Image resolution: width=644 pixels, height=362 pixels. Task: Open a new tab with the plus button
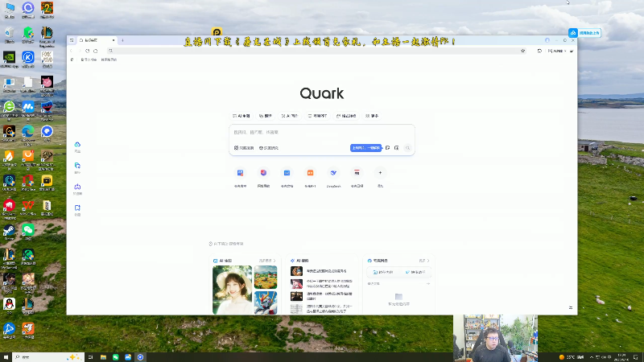click(x=122, y=40)
